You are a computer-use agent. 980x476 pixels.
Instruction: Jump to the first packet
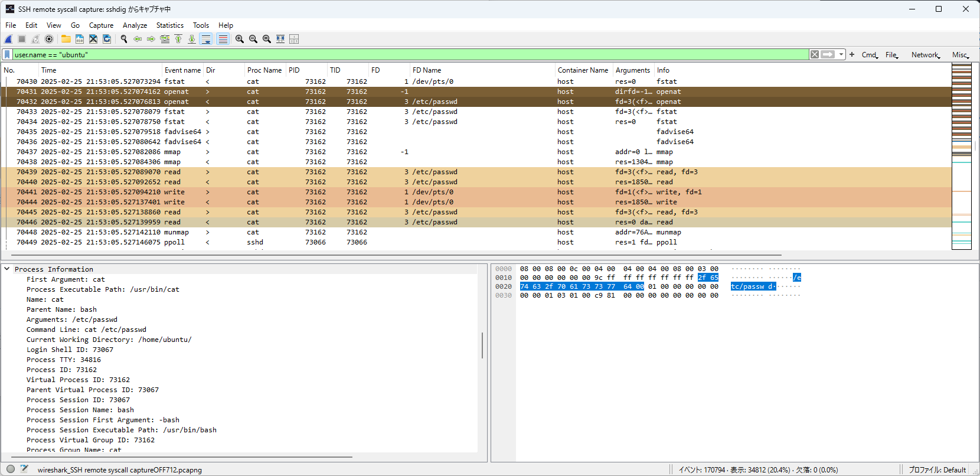pos(178,39)
